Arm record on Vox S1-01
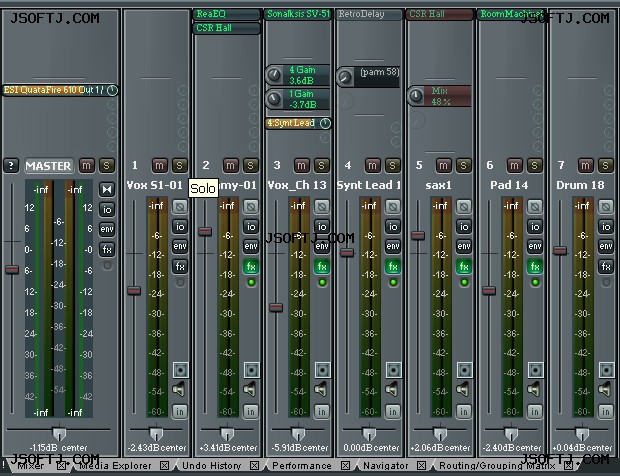This screenshot has height=476, width=620. tap(181, 370)
